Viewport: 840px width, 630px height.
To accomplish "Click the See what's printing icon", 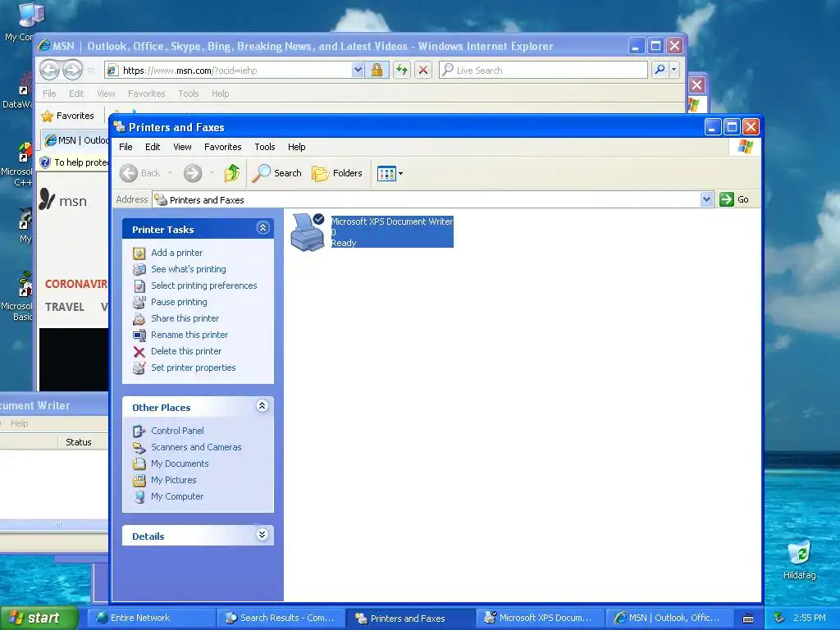I will 139,269.
